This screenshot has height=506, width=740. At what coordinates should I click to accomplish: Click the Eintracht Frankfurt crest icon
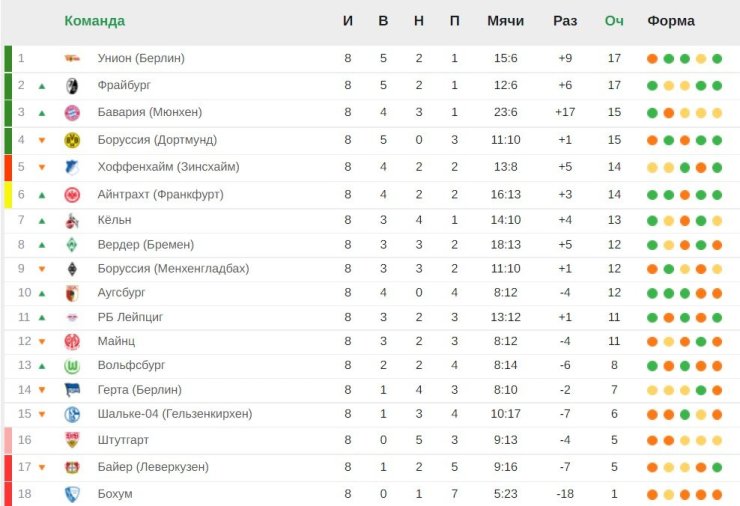click(x=72, y=195)
